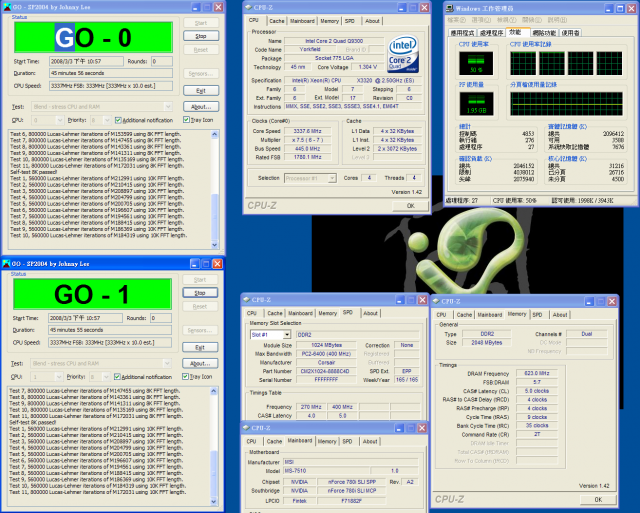The width and height of the screenshot is (640, 513).
Task: Click the PF usage gauge in Task Manager
Action: coord(476,103)
